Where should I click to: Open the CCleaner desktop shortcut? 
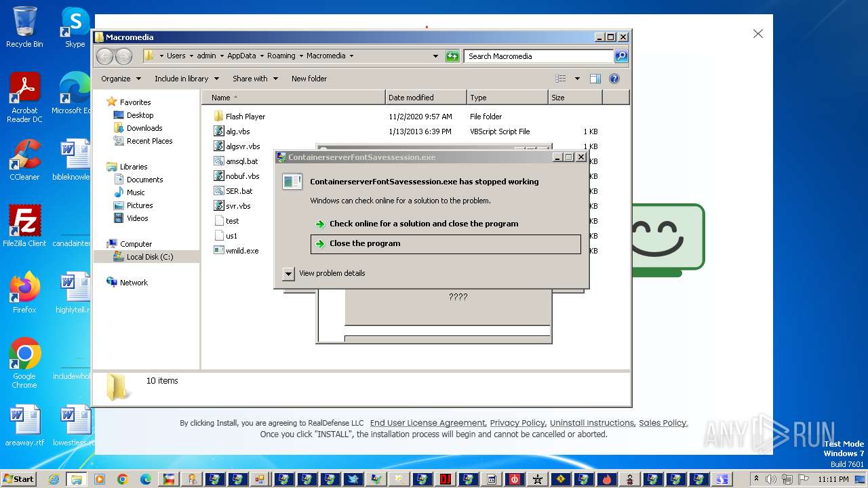24,160
